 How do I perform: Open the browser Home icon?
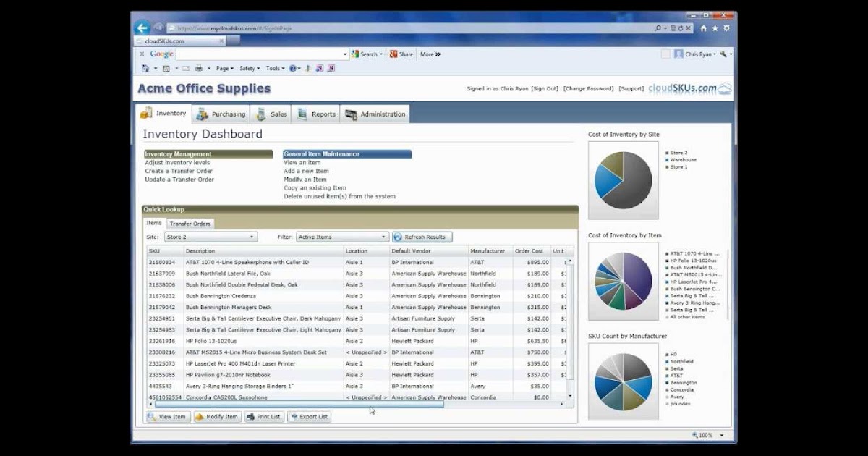[704, 28]
